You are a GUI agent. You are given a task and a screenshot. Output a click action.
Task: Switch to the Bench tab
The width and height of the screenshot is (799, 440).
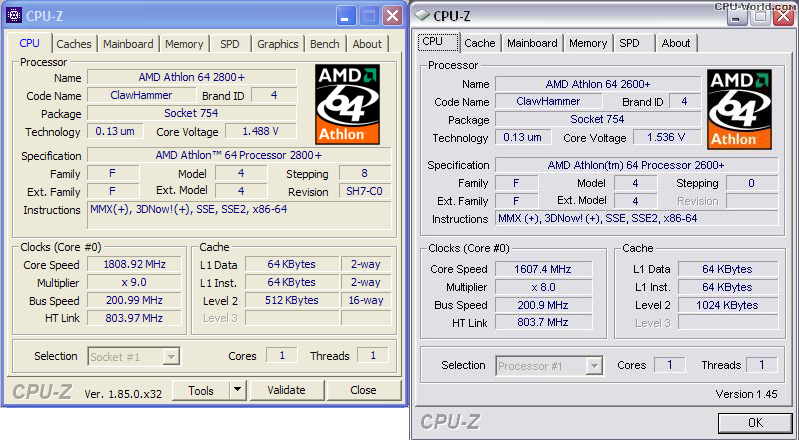click(325, 44)
